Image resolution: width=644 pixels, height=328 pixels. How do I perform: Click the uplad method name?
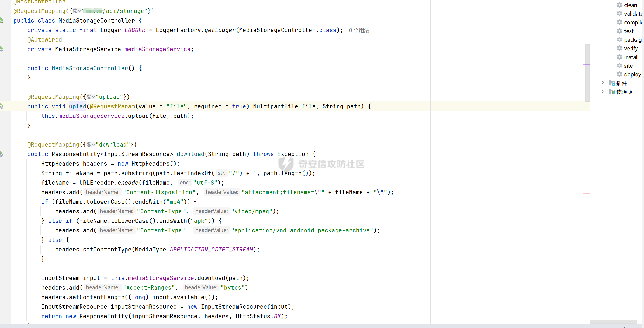click(77, 106)
